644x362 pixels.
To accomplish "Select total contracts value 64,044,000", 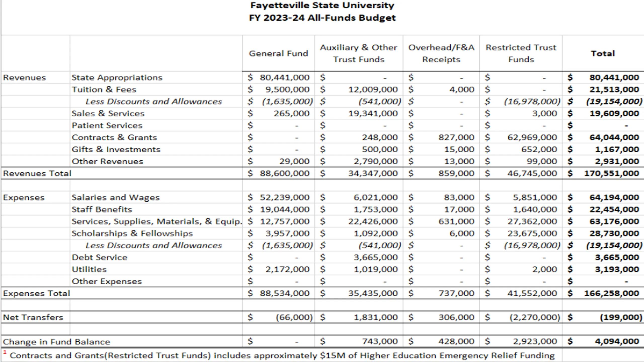I will point(614,138).
